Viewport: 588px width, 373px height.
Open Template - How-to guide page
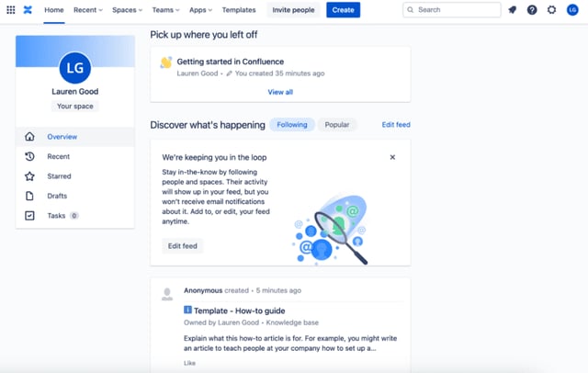pyautogui.click(x=239, y=311)
